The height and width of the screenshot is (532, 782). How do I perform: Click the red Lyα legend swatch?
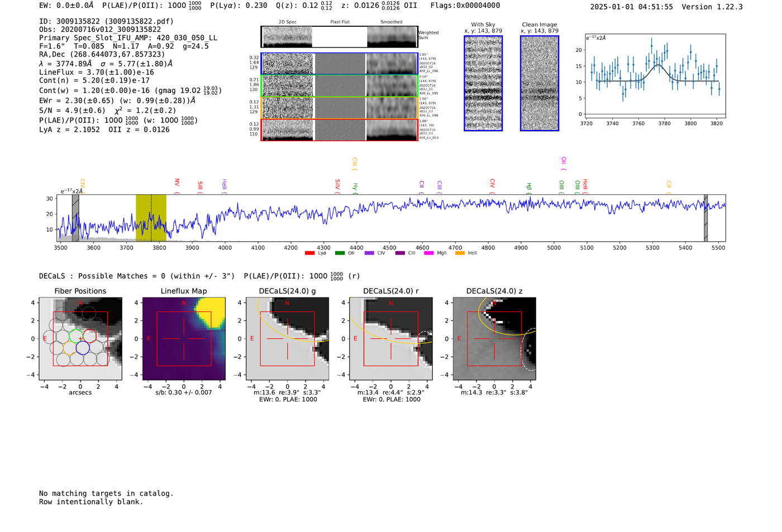pos(309,253)
